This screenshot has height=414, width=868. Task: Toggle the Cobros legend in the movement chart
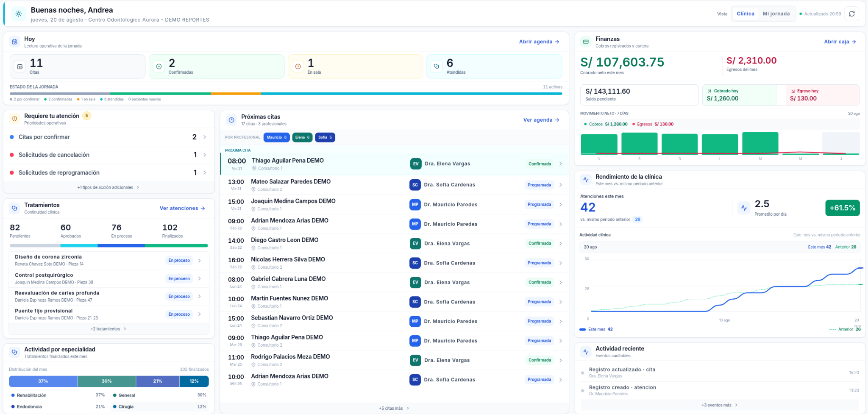pyautogui.click(x=606, y=124)
